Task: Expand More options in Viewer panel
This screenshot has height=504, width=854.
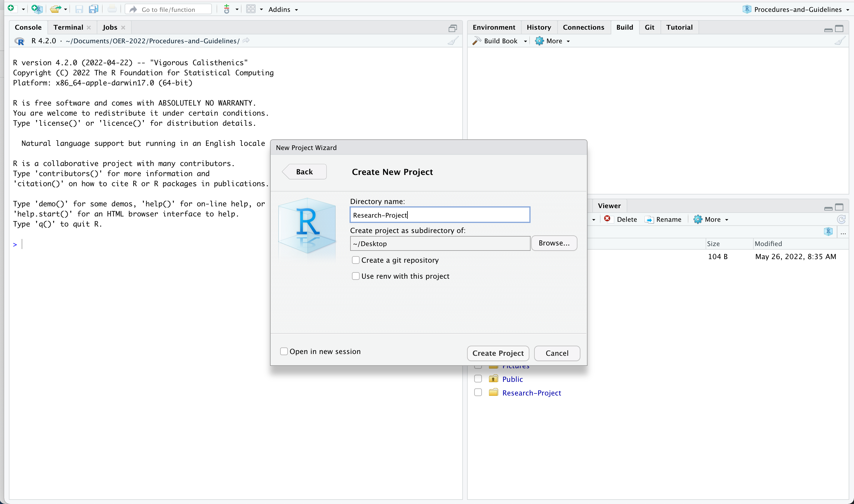Action: pos(712,219)
